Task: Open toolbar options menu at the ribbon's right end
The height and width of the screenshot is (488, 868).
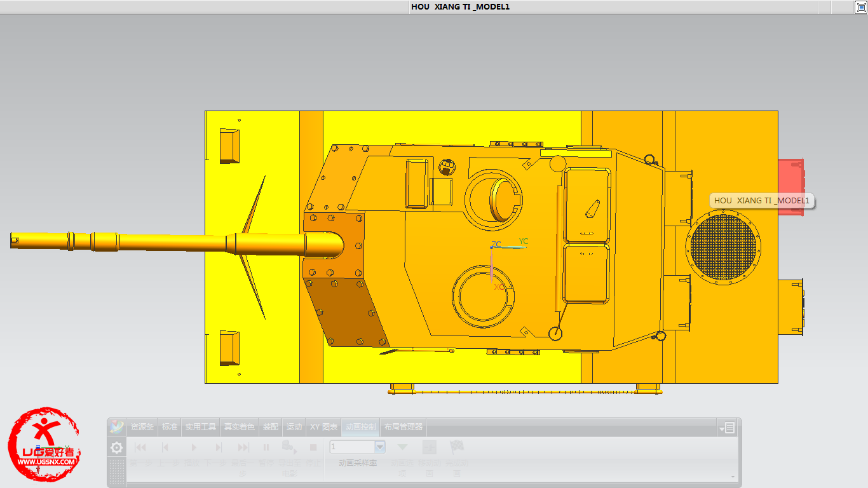Action: (728, 428)
